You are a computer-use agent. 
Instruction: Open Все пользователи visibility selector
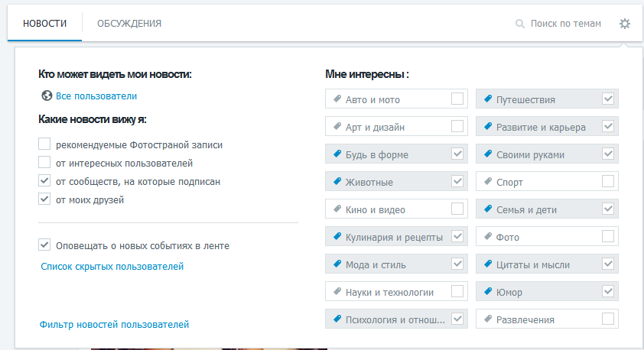96,96
